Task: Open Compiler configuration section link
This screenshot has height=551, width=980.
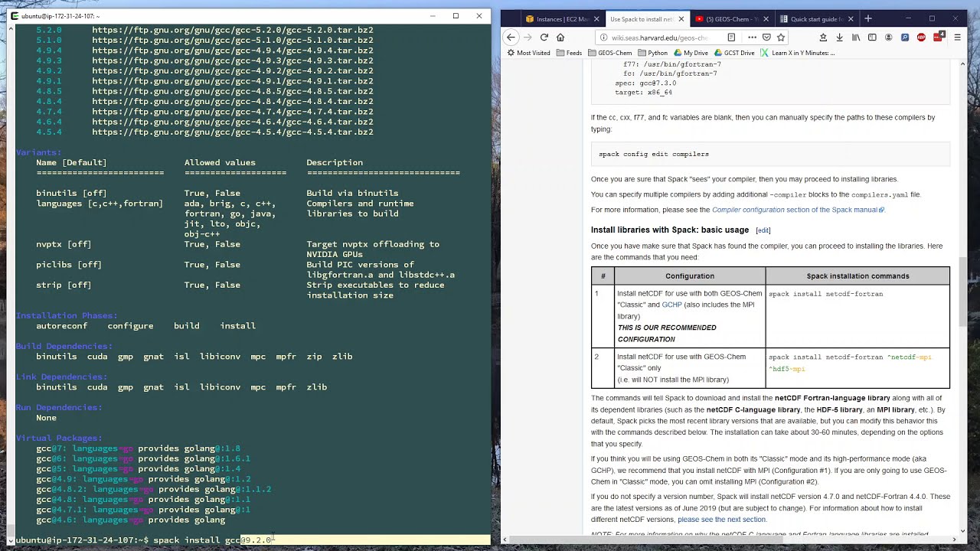Action: (798, 210)
